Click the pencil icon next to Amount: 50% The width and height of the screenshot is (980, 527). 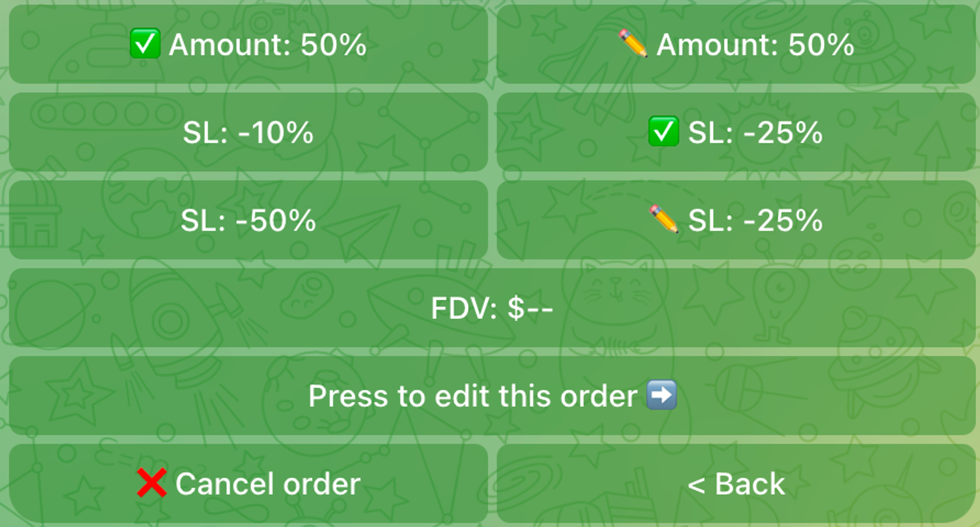[633, 43]
